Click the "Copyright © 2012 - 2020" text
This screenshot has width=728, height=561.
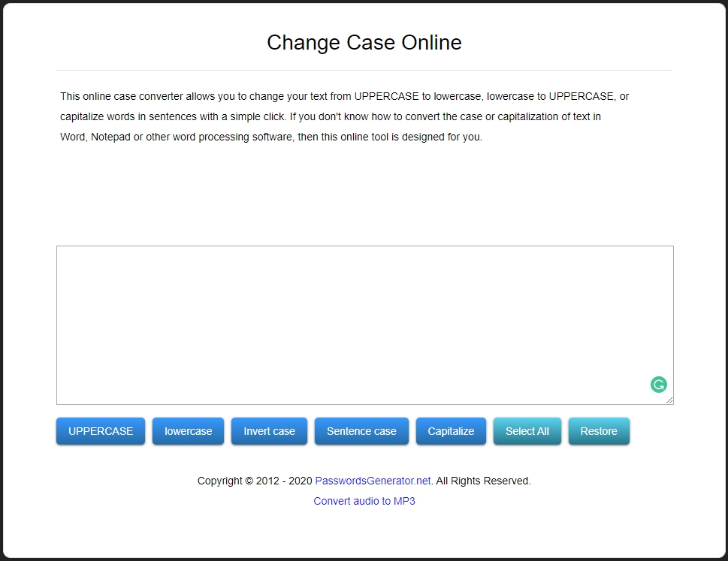255,481
